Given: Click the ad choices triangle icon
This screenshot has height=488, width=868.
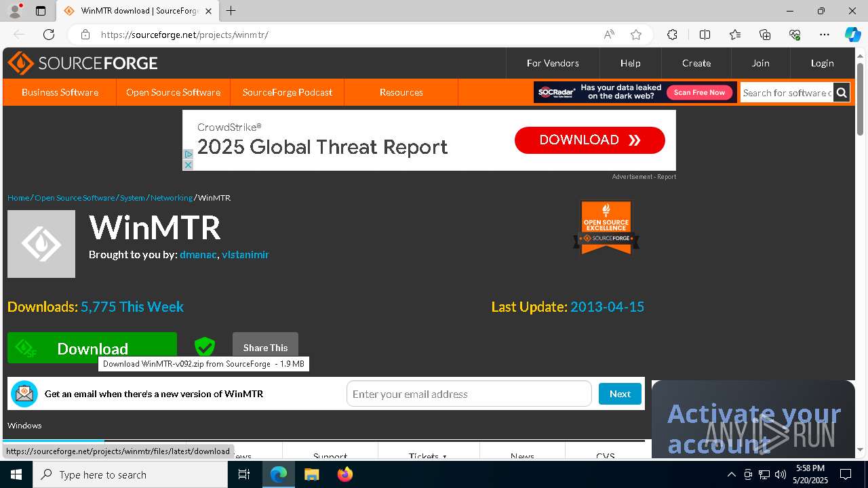Looking at the screenshot, I should pyautogui.click(x=188, y=155).
